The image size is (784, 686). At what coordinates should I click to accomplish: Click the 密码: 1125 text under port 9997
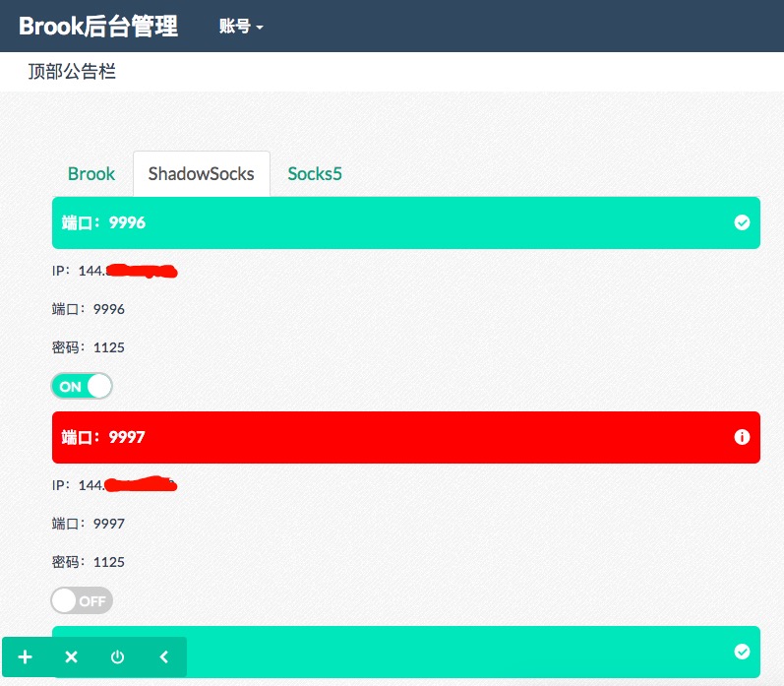(88, 562)
